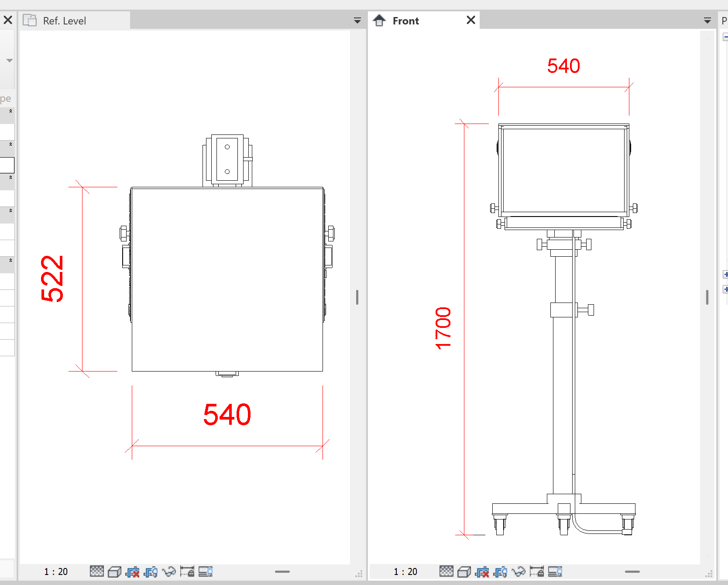
Task: Select the 522 dimension in Ref. Level view
Action: pos(52,279)
